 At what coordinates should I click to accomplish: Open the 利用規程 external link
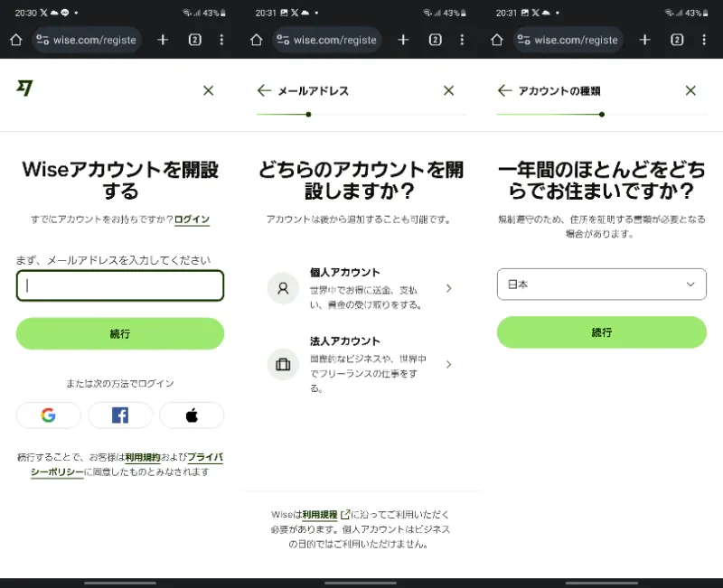[325, 515]
